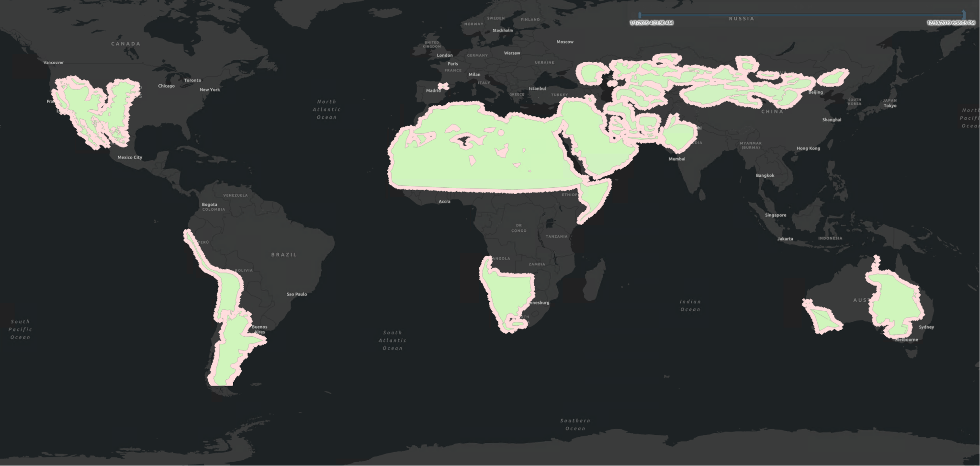The image size is (980, 466).
Task: Click the end time label 12/30/2019 6:38:05 PM
Action: 951,23
